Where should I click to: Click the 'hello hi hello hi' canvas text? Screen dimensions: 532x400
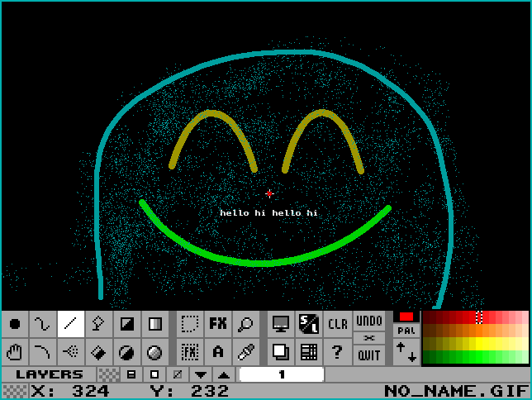click(x=268, y=213)
